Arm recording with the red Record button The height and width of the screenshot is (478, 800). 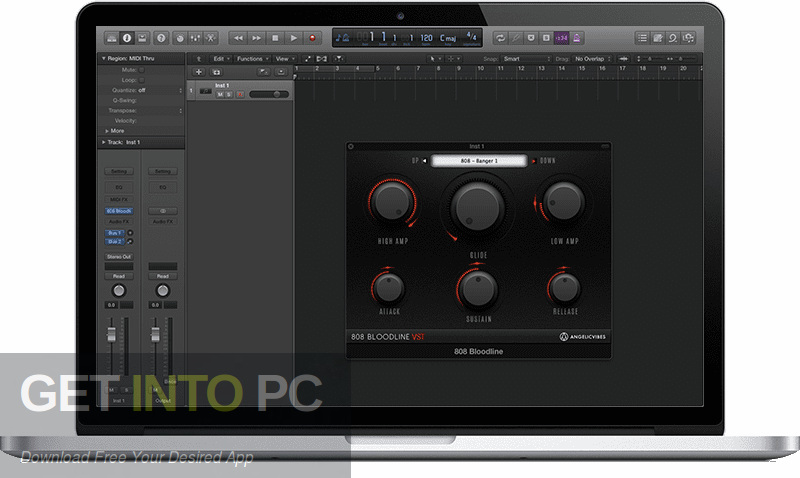coord(312,38)
